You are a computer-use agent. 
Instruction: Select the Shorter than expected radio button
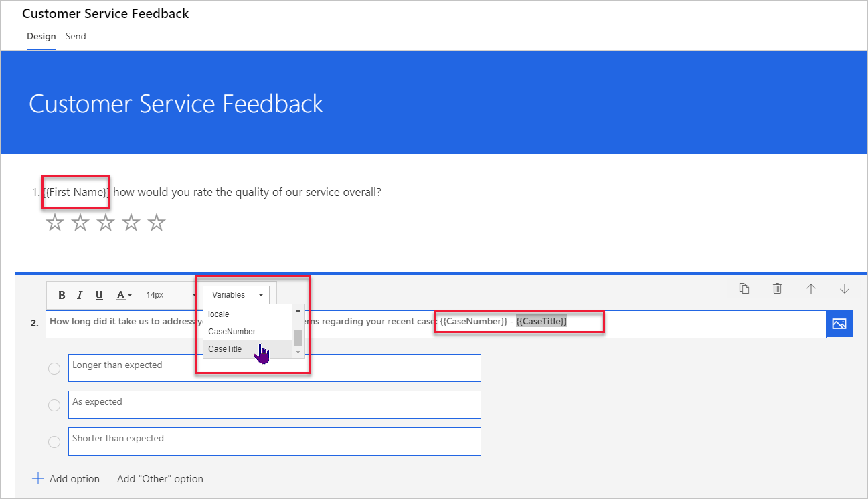[x=54, y=442]
